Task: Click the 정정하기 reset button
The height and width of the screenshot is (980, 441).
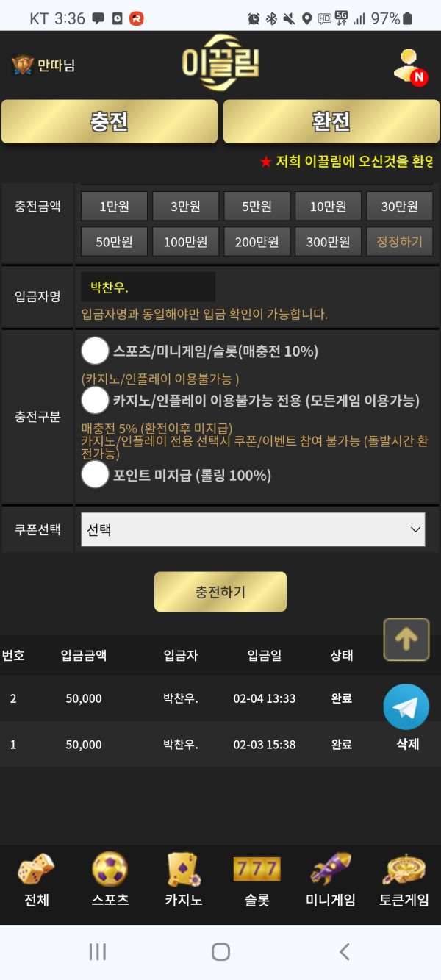Action: pos(399,242)
